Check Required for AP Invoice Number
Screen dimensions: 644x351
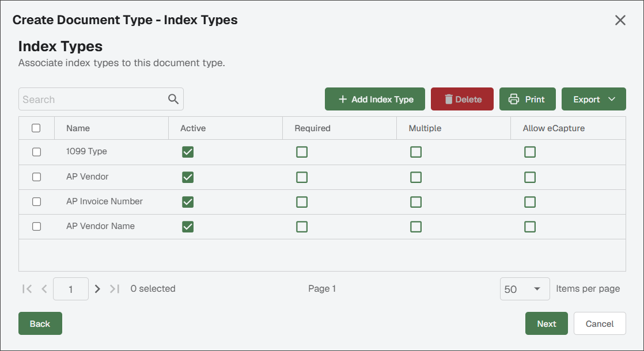302,202
